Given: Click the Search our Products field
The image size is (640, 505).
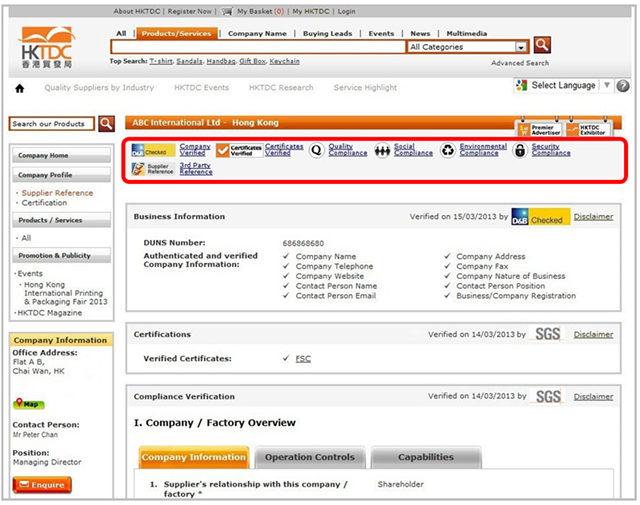Looking at the screenshot, I should point(52,124).
